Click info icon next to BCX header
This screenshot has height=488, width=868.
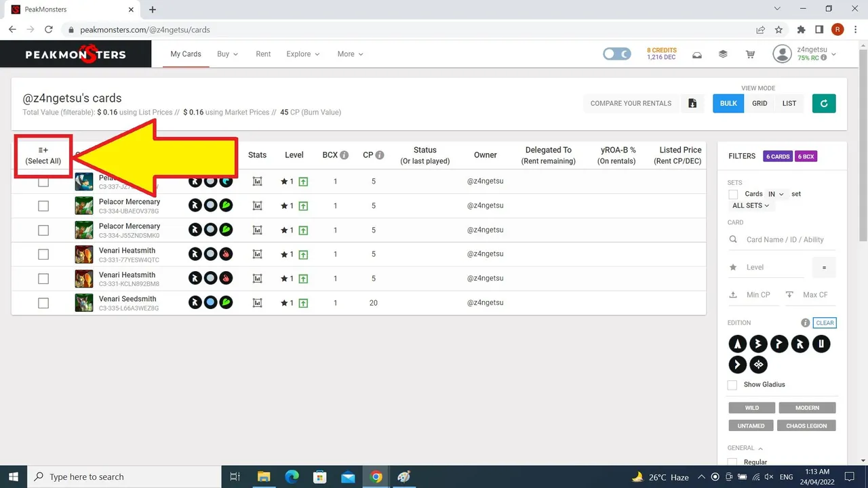tap(344, 155)
